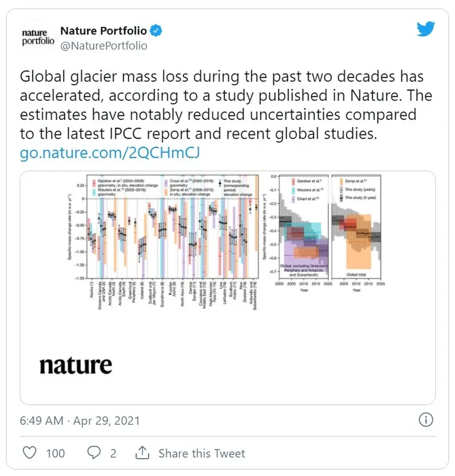
Task: Open the 6:49 AM · Apr 29, 2021 timestamp
Action: tap(80, 421)
